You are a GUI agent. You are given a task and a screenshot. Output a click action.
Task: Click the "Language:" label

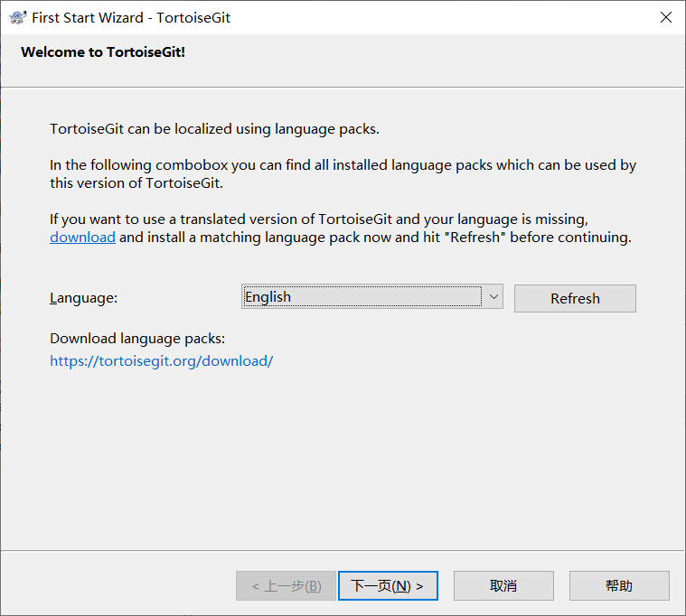[x=84, y=298]
